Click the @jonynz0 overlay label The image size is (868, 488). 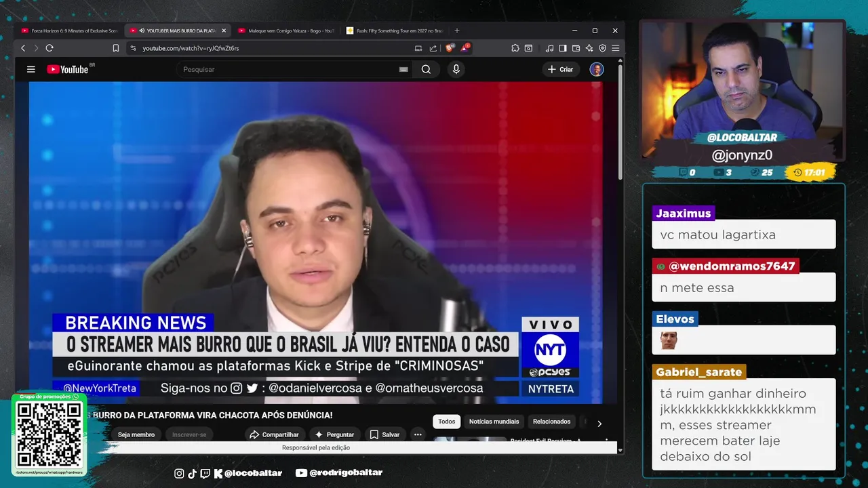tap(742, 155)
